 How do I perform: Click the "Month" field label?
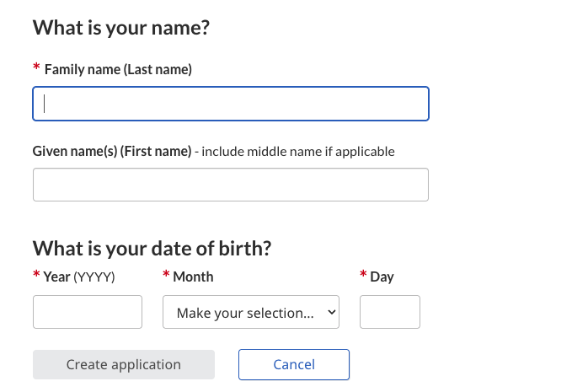tap(193, 277)
